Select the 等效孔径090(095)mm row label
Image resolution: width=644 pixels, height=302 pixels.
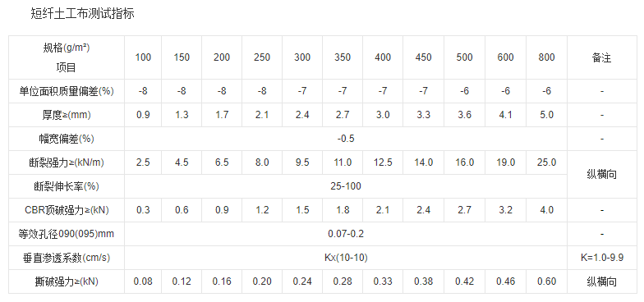pos(67,234)
